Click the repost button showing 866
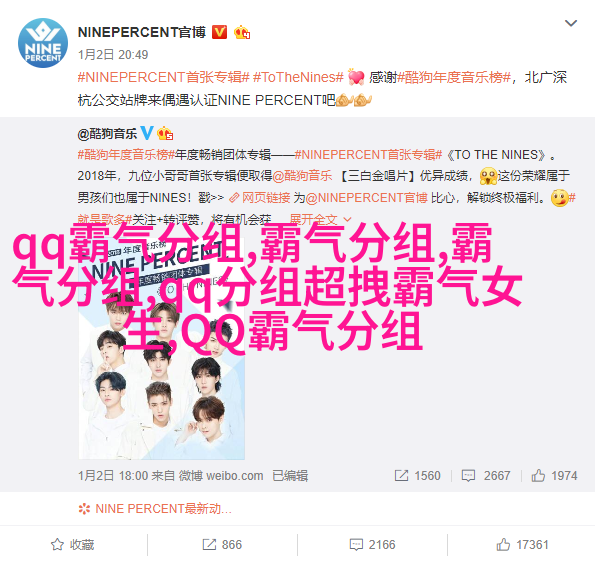 (x=222, y=545)
